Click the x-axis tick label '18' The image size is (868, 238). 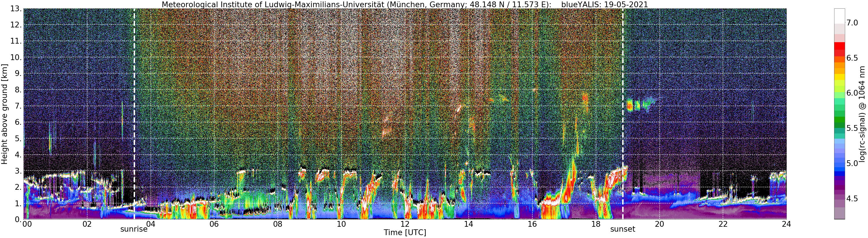coord(596,224)
